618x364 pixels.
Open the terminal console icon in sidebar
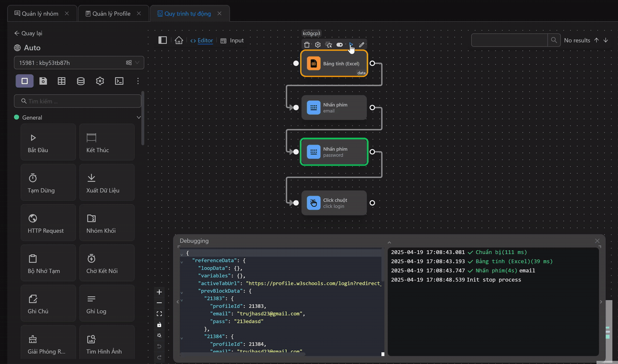click(x=119, y=81)
